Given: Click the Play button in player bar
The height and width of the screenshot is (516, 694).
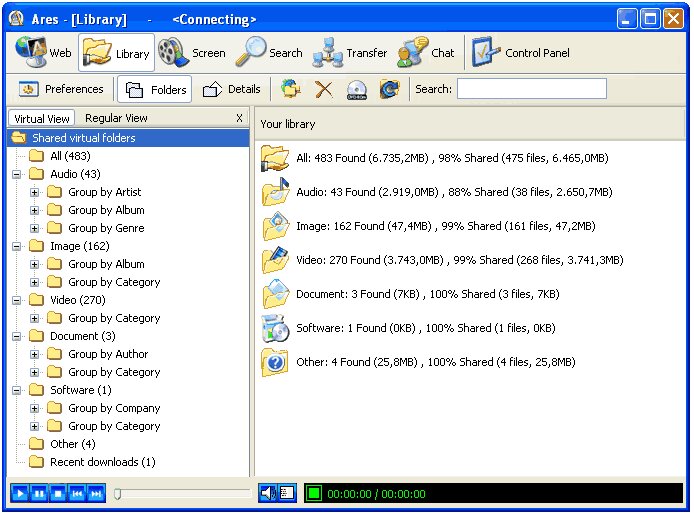Looking at the screenshot, I should 20,493.
